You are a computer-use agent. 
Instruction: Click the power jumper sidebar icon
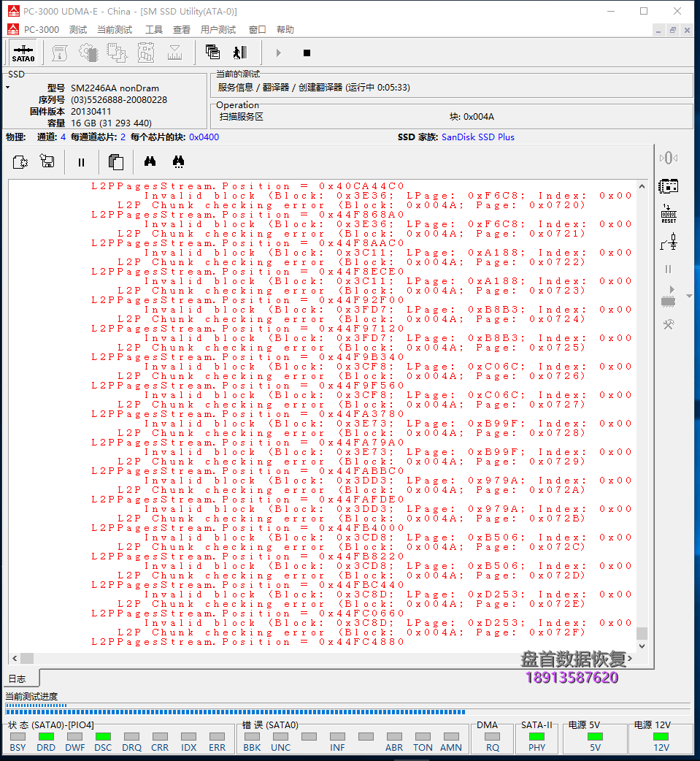(669, 241)
